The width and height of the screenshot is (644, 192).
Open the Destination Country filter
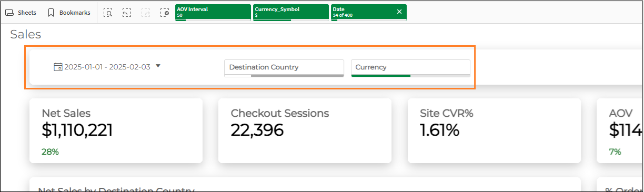(x=284, y=68)
